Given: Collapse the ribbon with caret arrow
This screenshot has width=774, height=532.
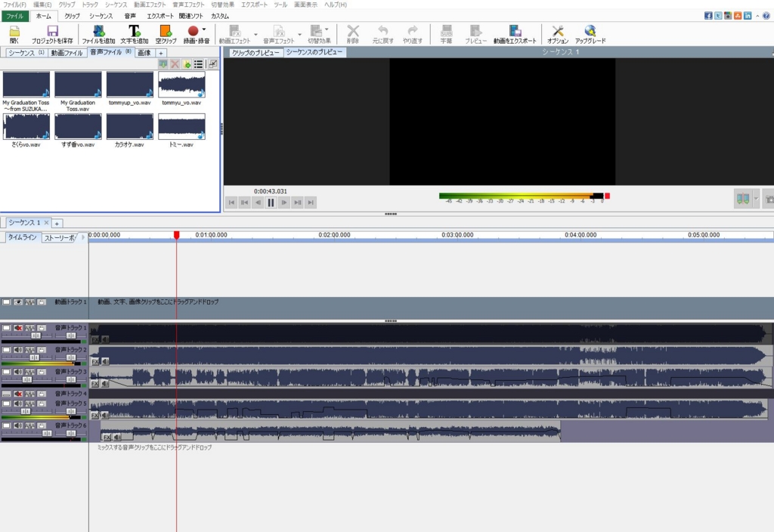Looking at the screenshot, I should 757,16.
